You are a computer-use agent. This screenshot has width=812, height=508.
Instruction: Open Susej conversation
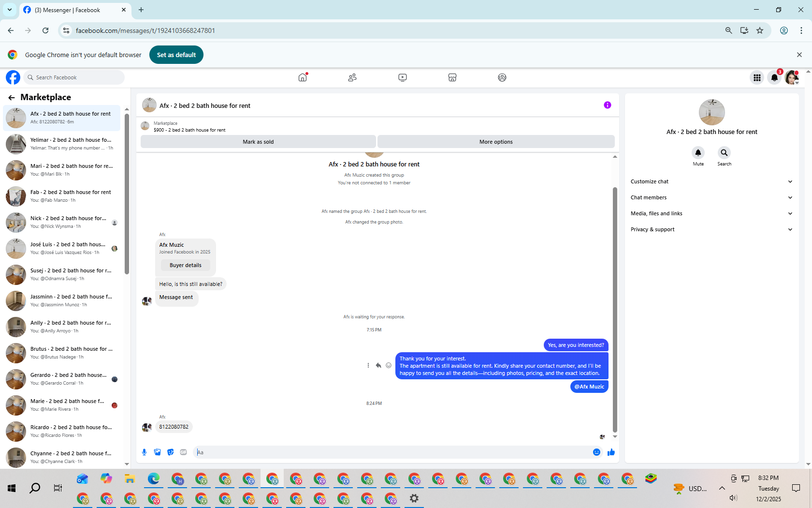pyautogui.click(x=62, y=274)
